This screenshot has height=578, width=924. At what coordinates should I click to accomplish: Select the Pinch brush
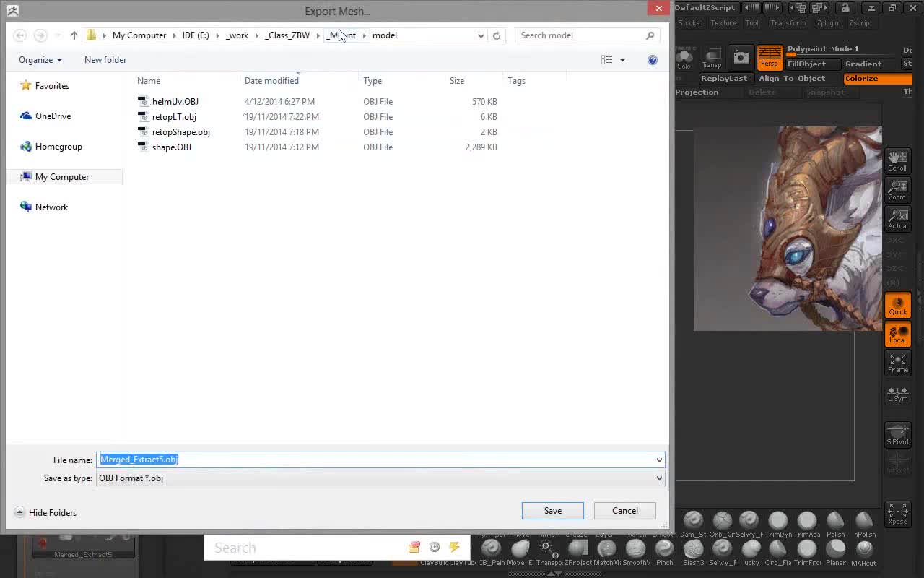(664, 553)
